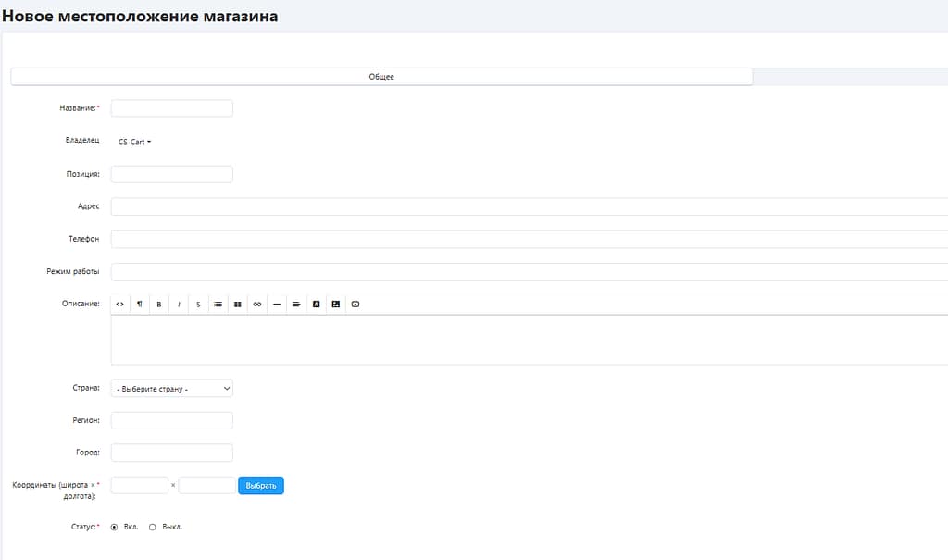The height and width of the screenshot is (560, 948).
Task: Insert video in description editor
Action: click(355, 304)
